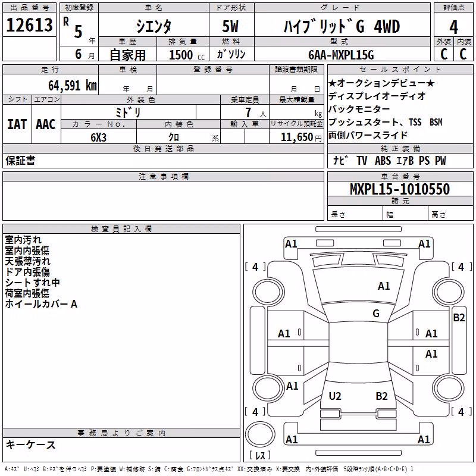Click windshield G mark on diagram
The width and height of the screenshot is (476, 476).
pyautogui.click(x=376, y=314)
